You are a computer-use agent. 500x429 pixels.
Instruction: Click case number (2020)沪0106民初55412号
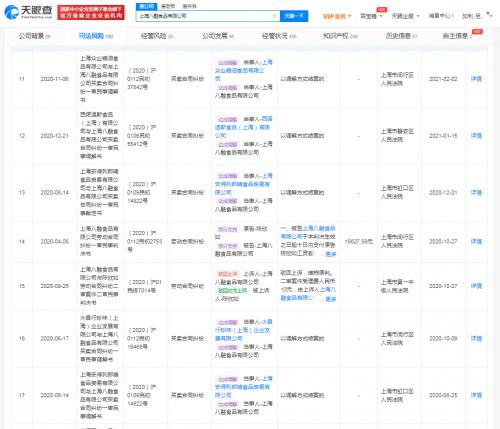[x=141, y=136]
